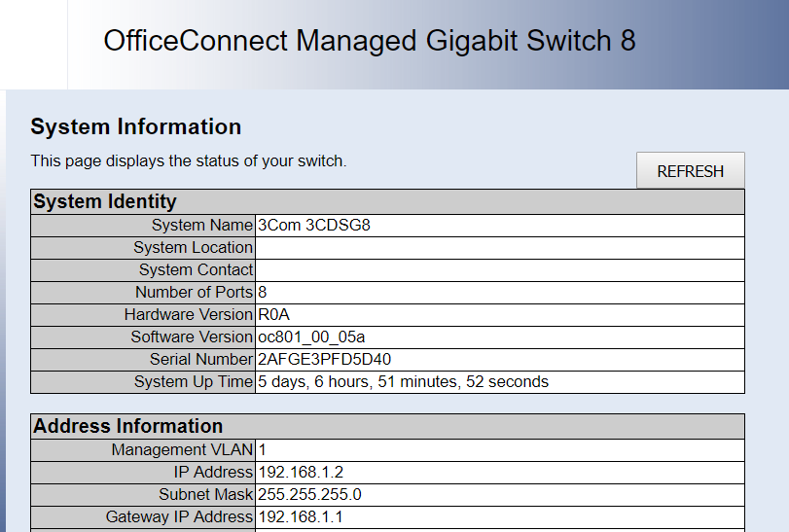Click the System Name value 3Com 3CDSG8
789x532 pixels.
point(314,225)
